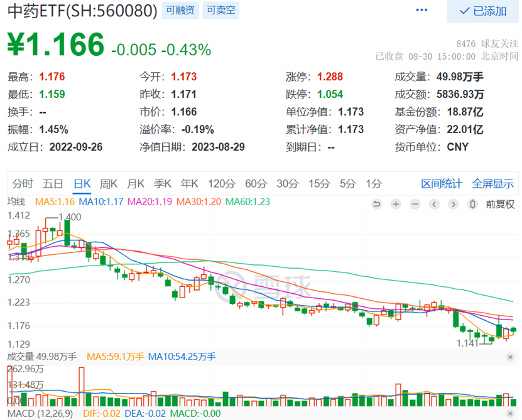Switch to the 5分 interval tab

coord(347,183)
